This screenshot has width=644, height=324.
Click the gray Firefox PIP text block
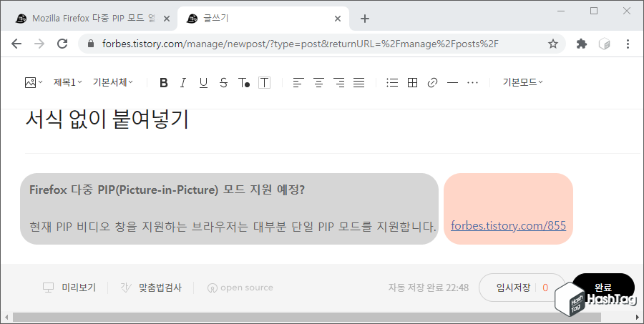coord(229,209)
